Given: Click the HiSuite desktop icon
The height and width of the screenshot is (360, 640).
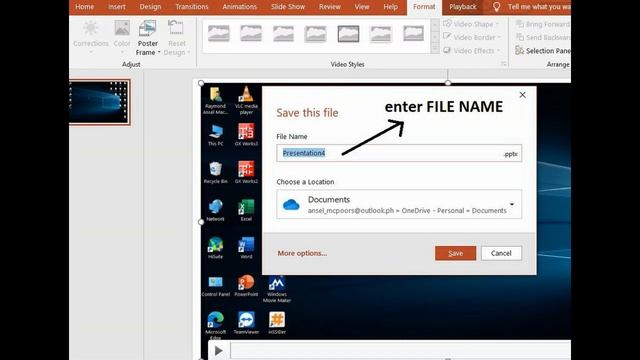Looking at the screenshot, I should tap(216, 247).
